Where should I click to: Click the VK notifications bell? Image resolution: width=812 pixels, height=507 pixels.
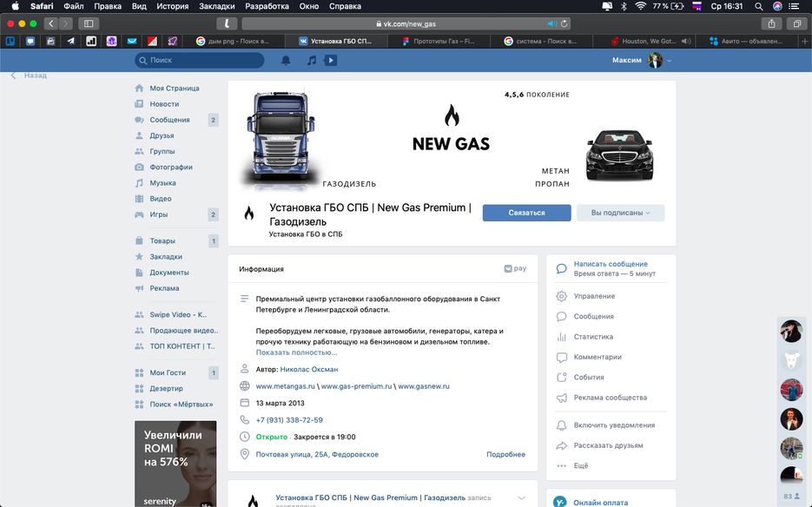pos(286,61)
